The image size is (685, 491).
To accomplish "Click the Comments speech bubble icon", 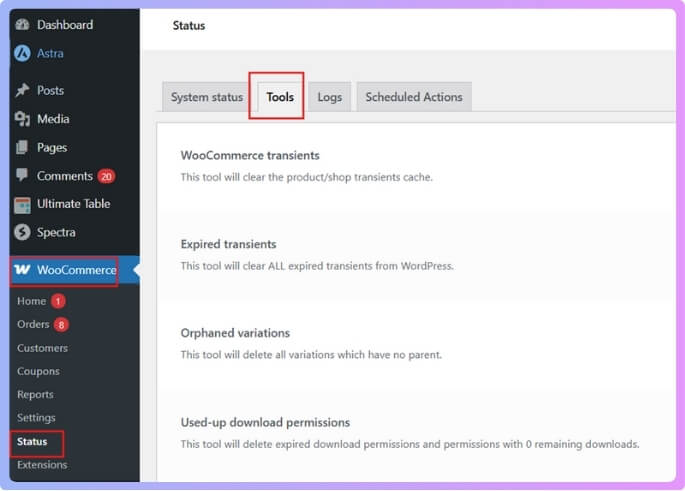I will point(22,175).
